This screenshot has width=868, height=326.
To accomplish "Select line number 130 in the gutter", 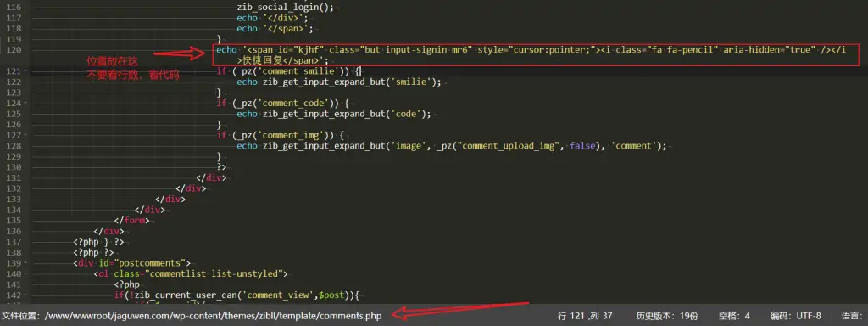I will pyautogui.click(x=14, y=167).
